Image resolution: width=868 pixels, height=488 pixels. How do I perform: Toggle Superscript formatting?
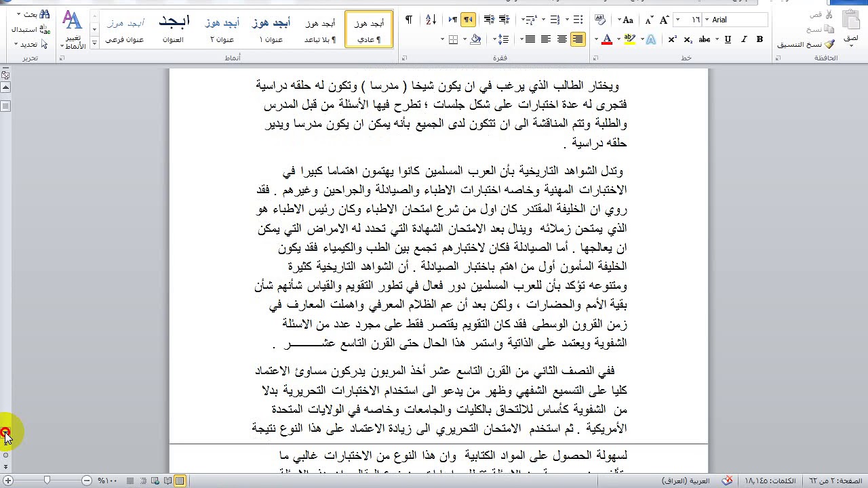(x=671, y=39)
